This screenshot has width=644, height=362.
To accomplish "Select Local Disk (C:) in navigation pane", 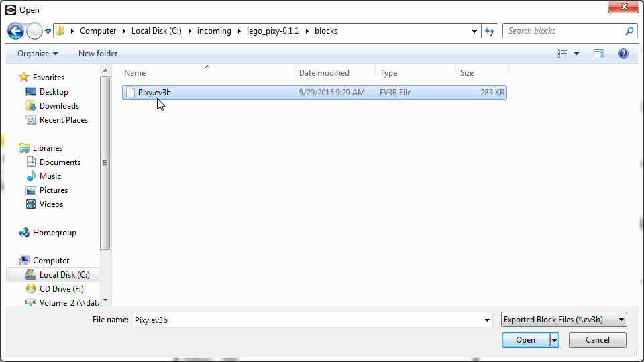I will pos(64,275).
